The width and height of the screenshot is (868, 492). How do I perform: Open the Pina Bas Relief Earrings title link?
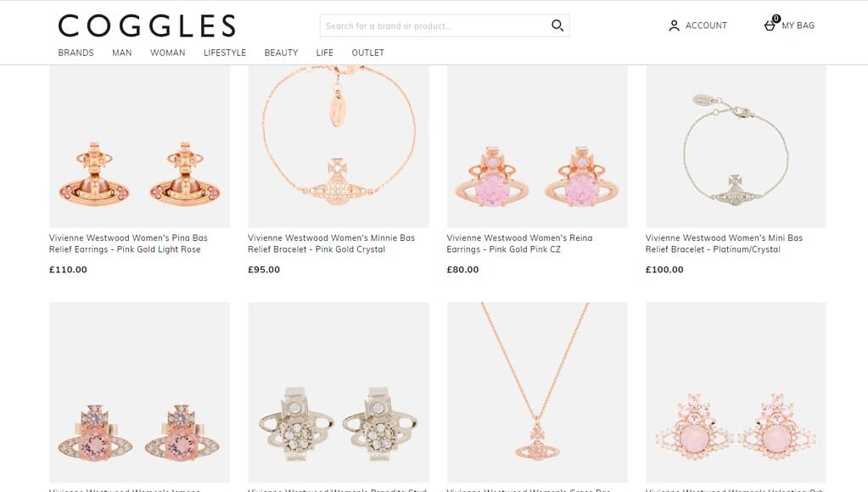[128, 243]
